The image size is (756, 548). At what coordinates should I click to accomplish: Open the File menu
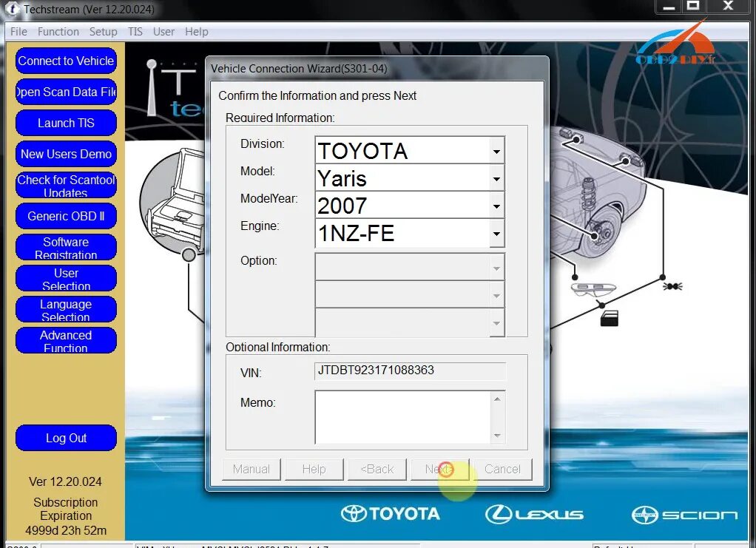click(18, 32)
